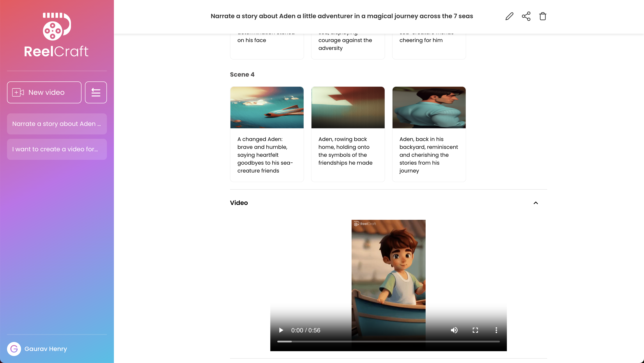Collapse the Video section chevron
The width and height of the screenshot is (644, 363).
[x=536, y=203]
